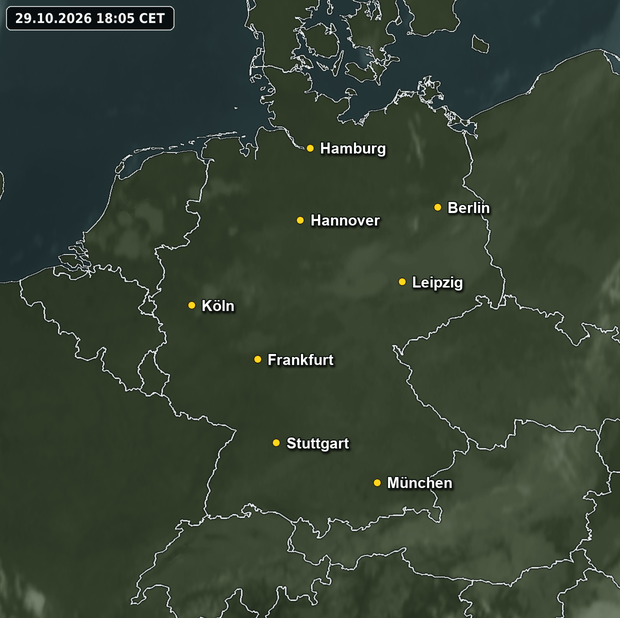Click the München city marker dot
This screenshot has width=620, height=618.
click(377, 483)
